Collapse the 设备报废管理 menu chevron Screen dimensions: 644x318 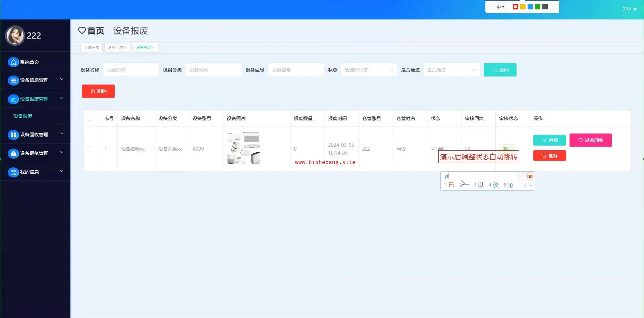point(62,98)
